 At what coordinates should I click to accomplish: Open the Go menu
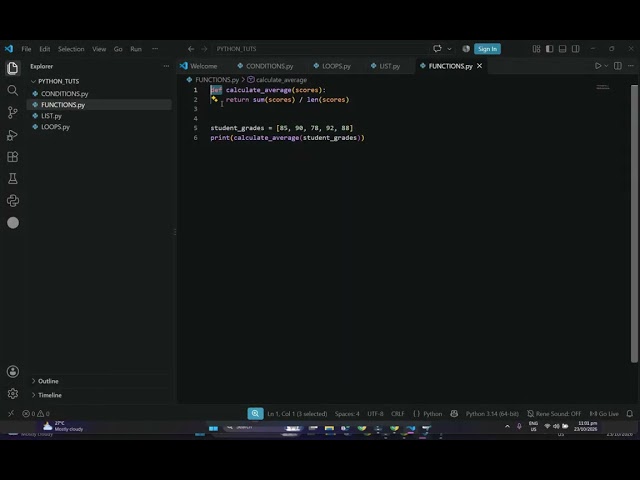tap(118, 49)
